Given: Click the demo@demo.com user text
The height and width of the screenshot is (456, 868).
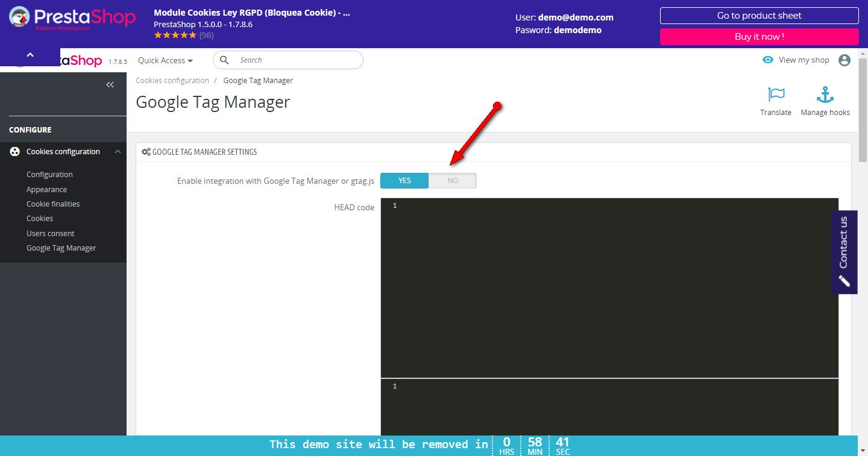Looking at the screenshot, I should [576, 18].
